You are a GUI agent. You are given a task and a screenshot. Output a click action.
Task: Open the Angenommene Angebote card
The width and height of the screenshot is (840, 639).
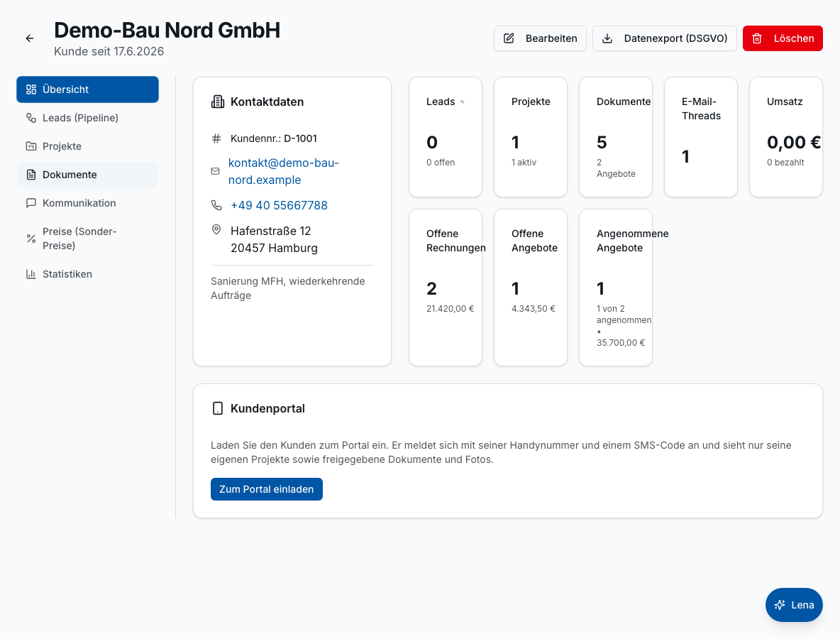pos(616,288)
